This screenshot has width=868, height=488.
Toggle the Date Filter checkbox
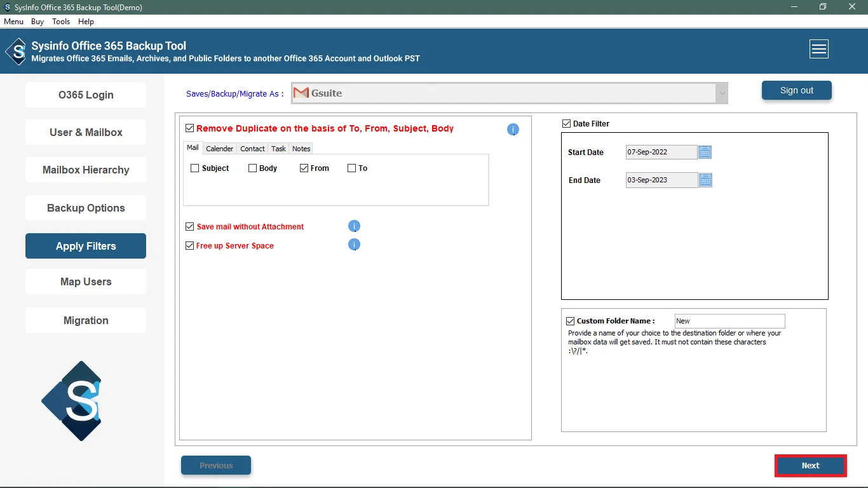tap(566, 124)
